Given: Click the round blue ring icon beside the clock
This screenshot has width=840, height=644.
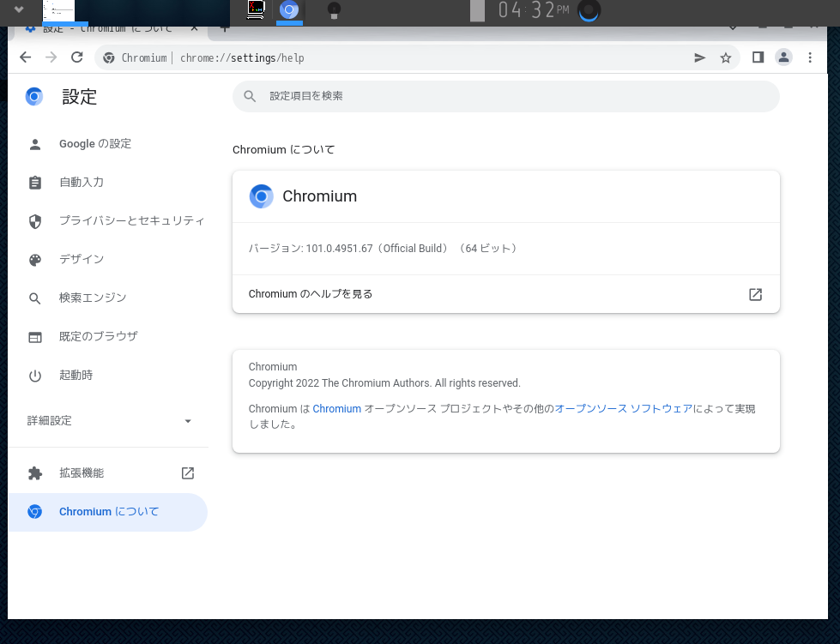Looking at the screenshot, I should (589, 10).
